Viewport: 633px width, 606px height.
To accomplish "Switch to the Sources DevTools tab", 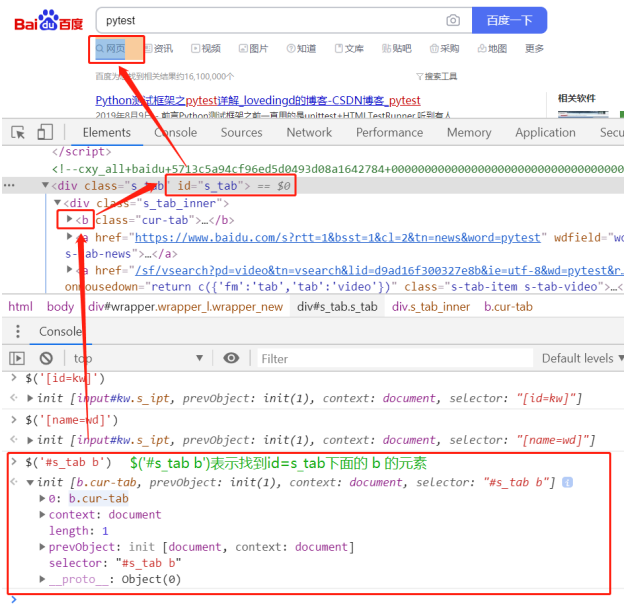I will pyautogui.click(x=241, y=132).
